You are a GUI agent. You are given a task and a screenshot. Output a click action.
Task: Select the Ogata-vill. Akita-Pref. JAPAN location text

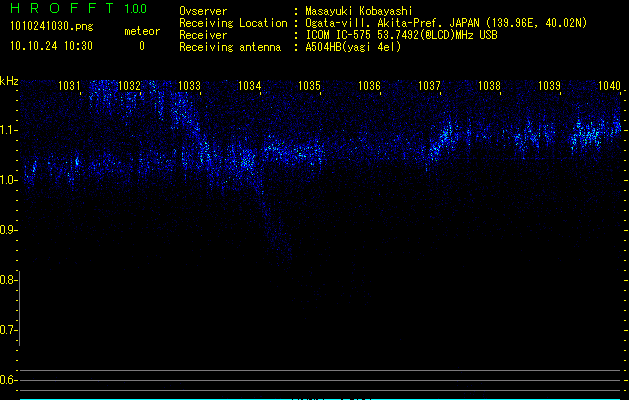pyautogui.click(x=446, y=23)
